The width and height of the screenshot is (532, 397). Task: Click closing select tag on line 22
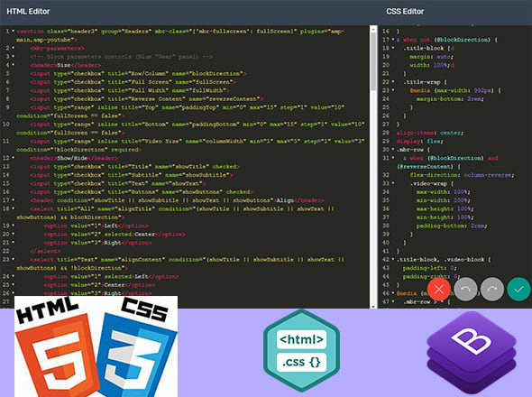point(45,251)
